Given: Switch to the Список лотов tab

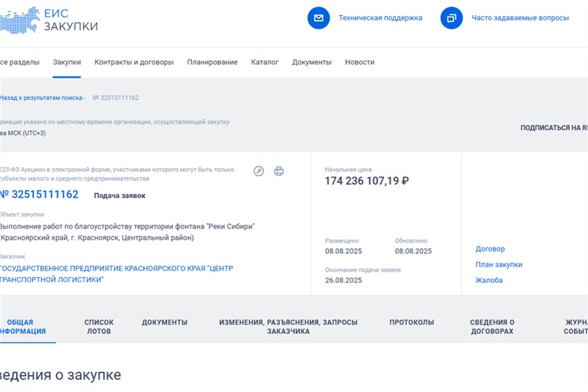Looking at the screenshot, I should (x=99, y=327).
